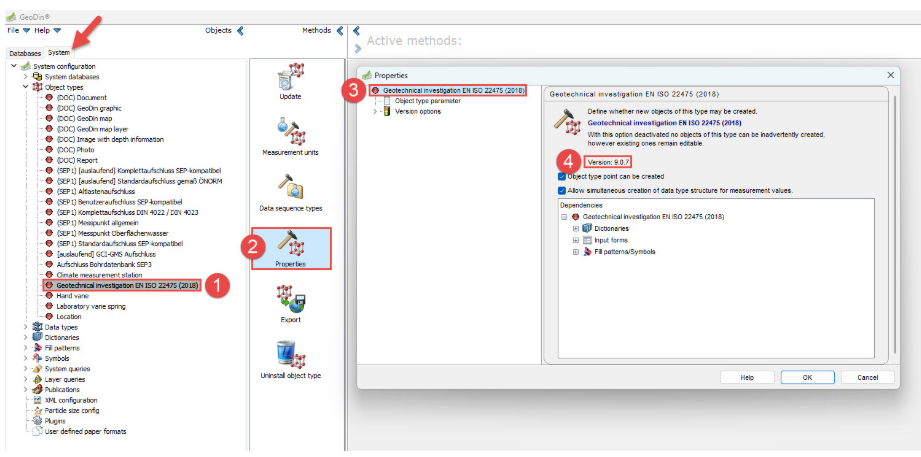Select 'Object type parameter' in the Properties tree

(x=427, y=101)
